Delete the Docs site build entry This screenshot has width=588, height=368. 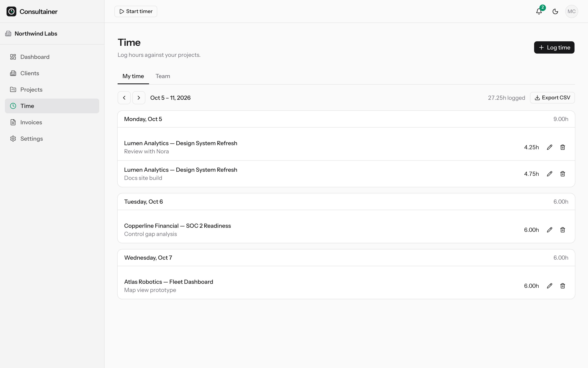click(x=562, y=174)
